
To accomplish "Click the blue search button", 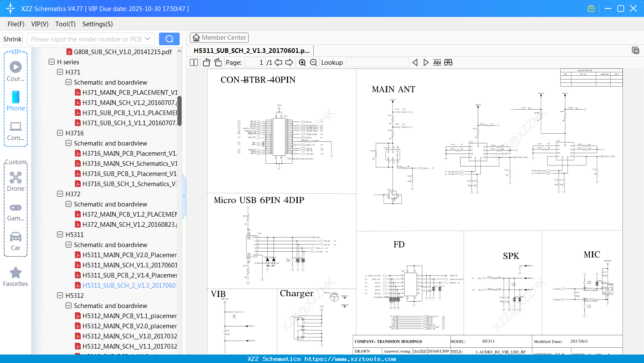I will [169, 39].
